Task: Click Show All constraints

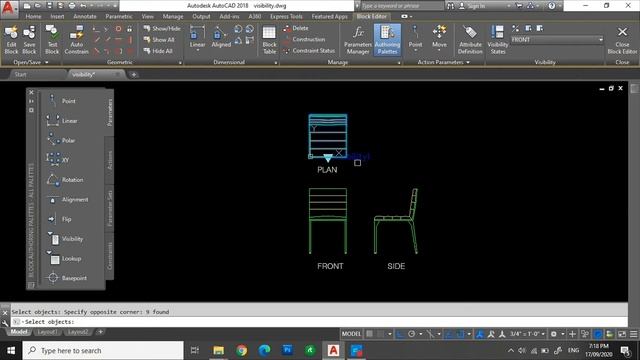Action: point(159,40)
